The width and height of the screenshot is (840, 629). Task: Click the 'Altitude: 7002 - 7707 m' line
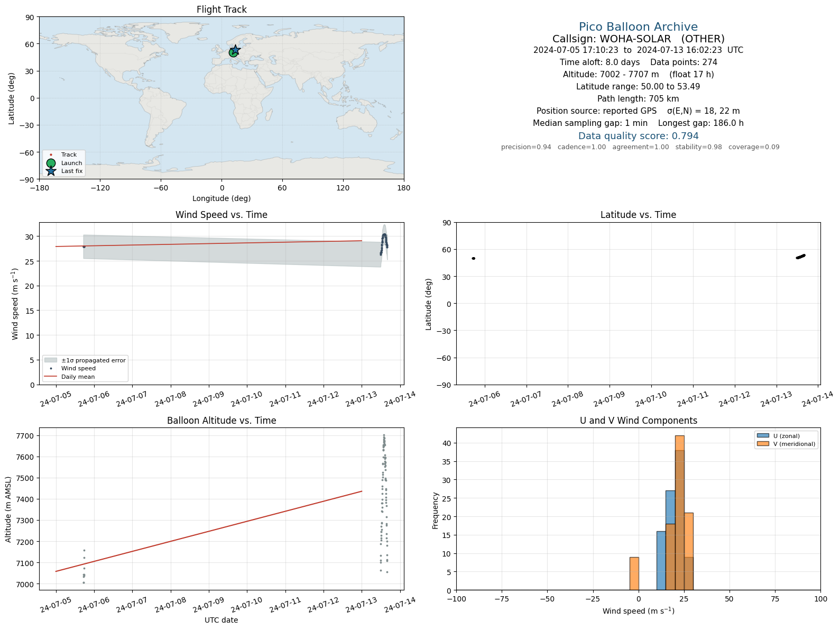[611, 75]
